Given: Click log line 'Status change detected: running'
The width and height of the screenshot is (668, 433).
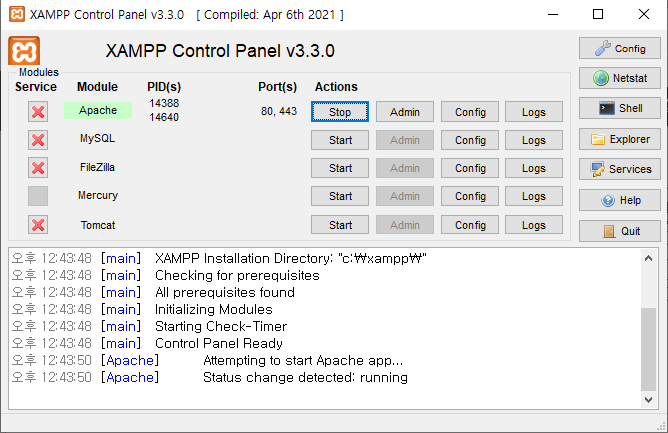Looking at the screenshot, I should 305,378.
